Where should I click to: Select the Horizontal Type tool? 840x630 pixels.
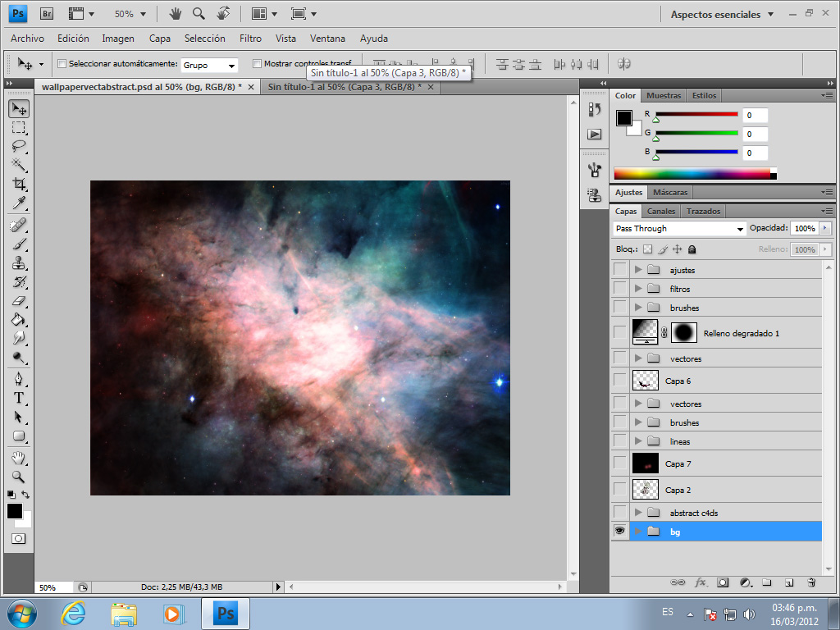(18, 398)
